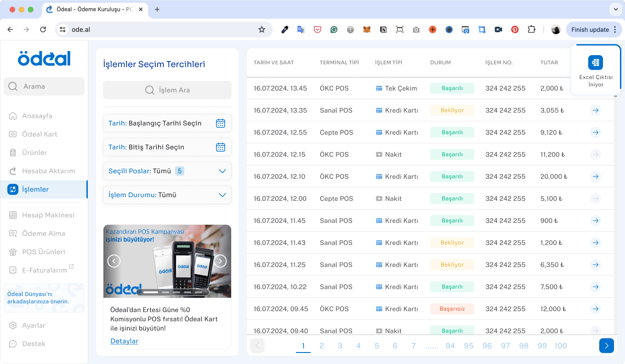Screen dimensions: 625x364
Task: Expand the tab search dropdown arrow
Action: [615, 9]
